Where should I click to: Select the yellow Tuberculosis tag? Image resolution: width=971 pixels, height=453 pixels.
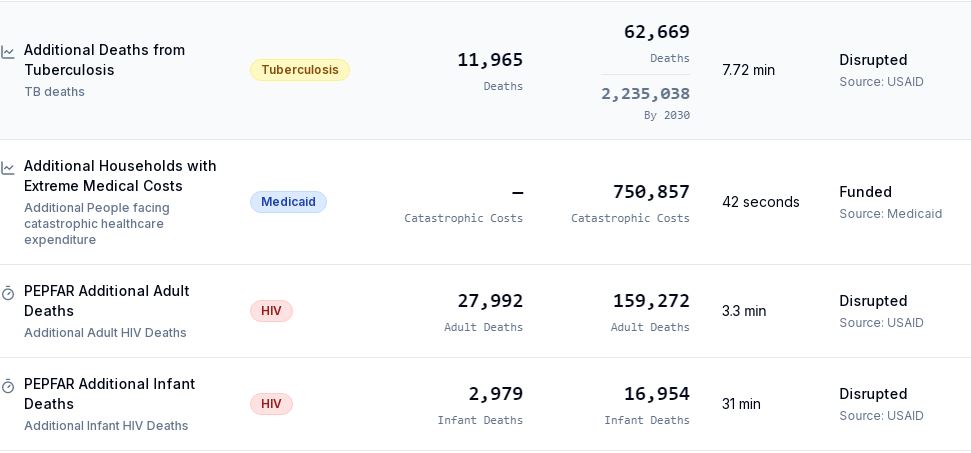click(x=300, y=70)
